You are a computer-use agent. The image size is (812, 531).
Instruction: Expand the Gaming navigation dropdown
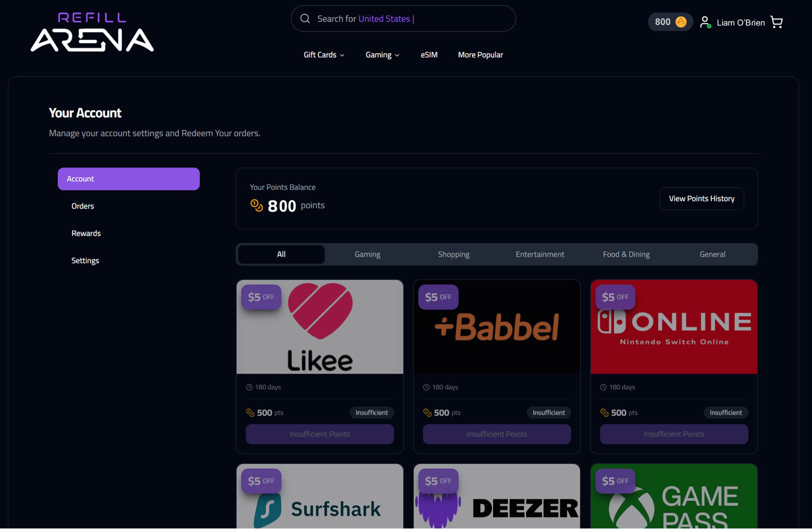point(382,55)
